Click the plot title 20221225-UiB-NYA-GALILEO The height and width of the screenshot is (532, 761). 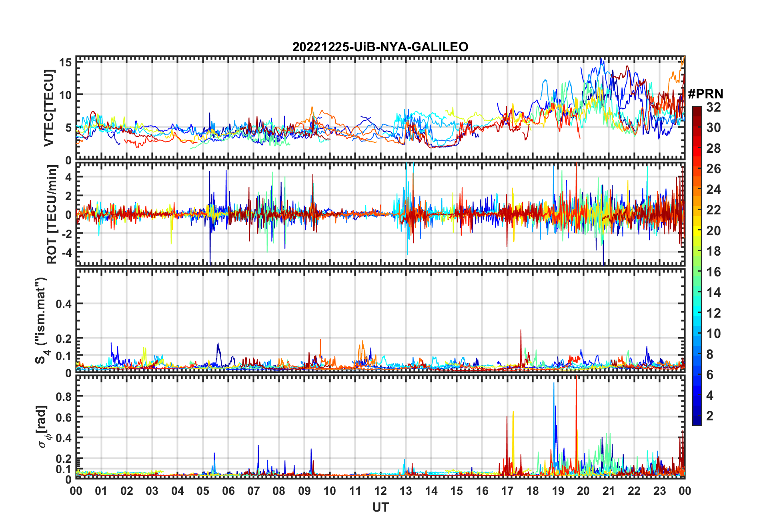[380, 47]
